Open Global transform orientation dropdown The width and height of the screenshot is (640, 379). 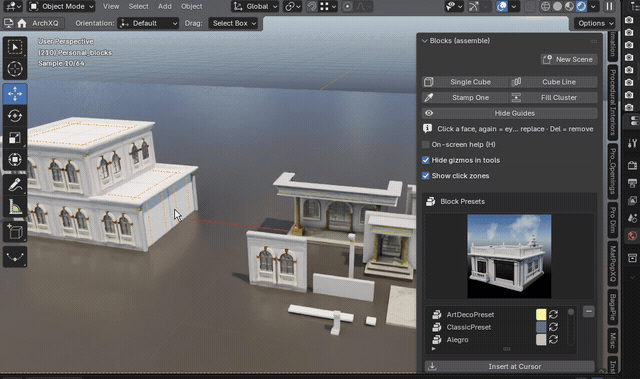tap(255, 7)
